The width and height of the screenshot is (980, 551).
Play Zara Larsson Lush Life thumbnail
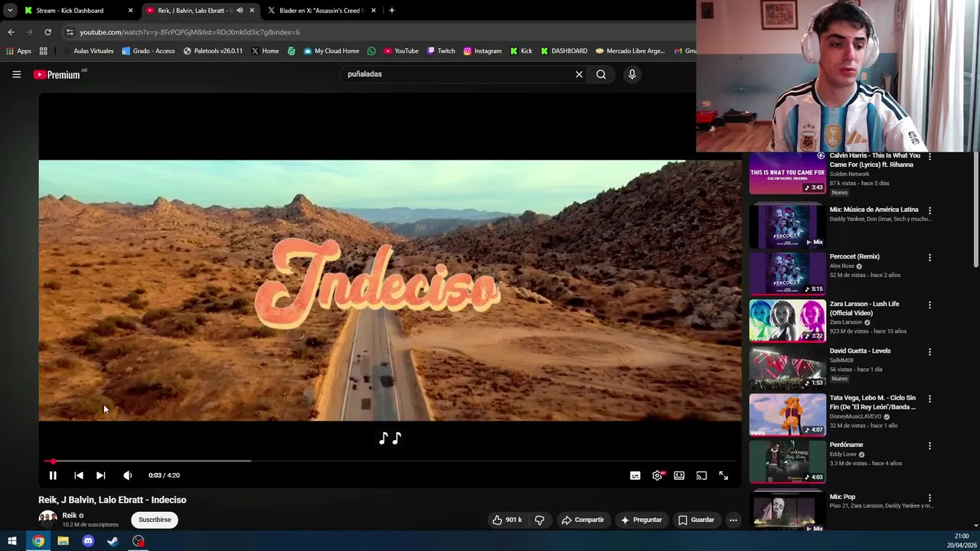(x=787, y=321)
